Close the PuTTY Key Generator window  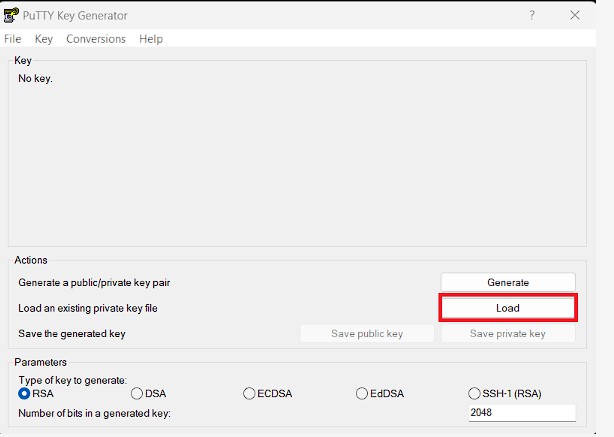(575, 15)
